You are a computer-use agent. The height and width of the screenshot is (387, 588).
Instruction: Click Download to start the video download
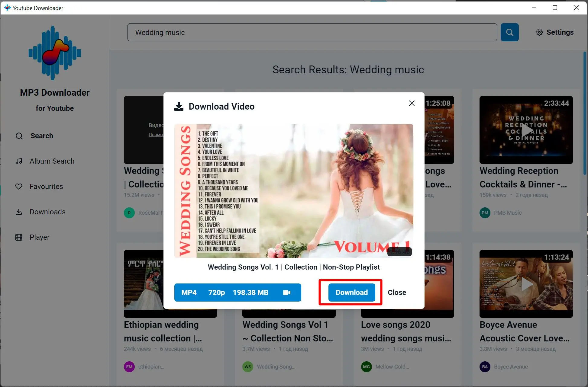tap(351, 293)
